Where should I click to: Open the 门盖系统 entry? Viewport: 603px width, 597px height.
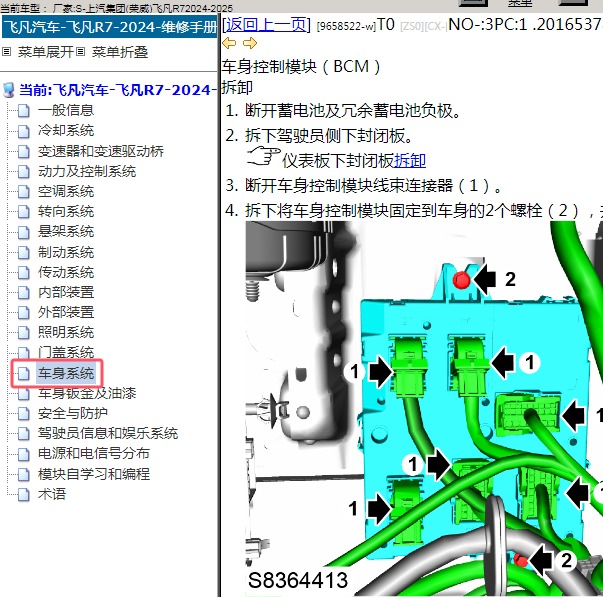click(x=66, y=352)
